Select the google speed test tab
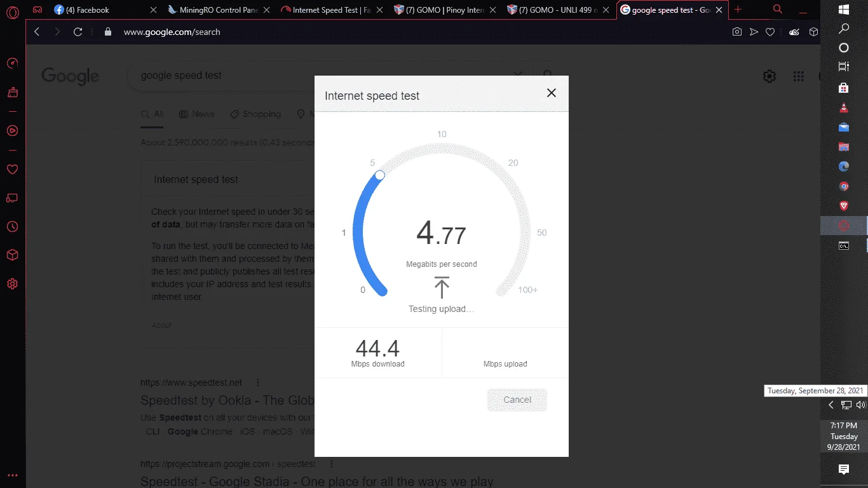 click(x=671, y=10)
